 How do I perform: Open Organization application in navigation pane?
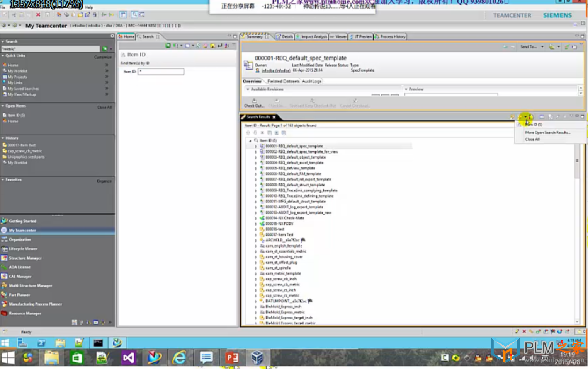click(20, 239)
